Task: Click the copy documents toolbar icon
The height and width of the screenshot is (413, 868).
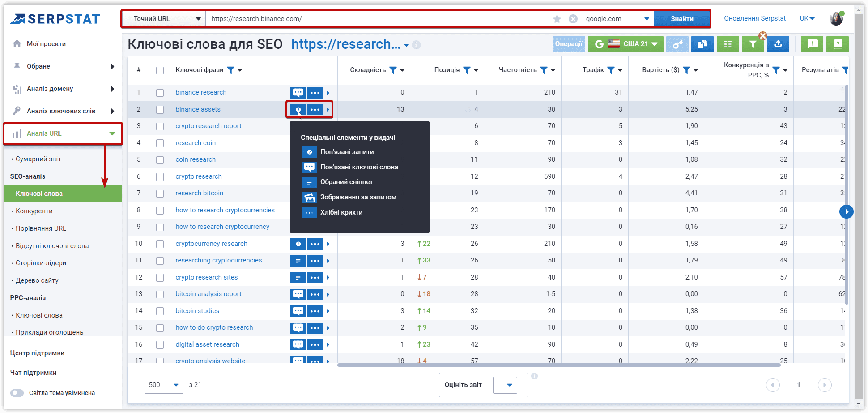Action: 702,44
